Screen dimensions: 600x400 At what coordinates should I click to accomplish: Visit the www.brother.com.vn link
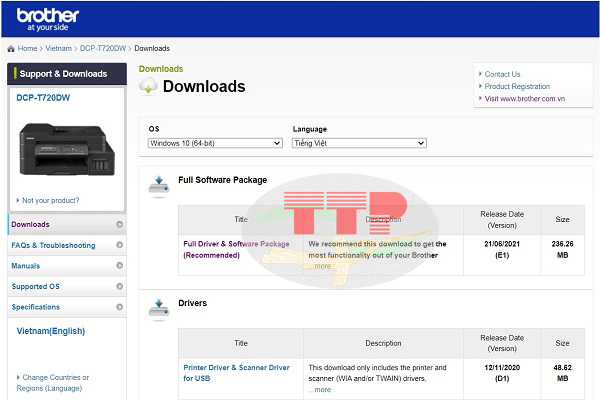pos(525,99)
